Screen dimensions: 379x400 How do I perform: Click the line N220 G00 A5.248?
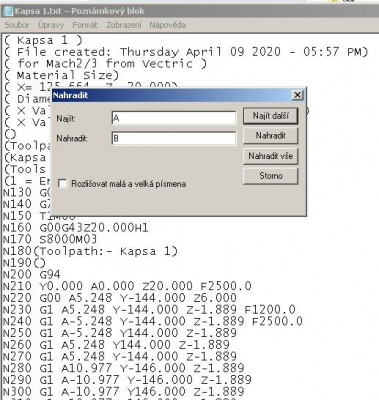point(120,298)
